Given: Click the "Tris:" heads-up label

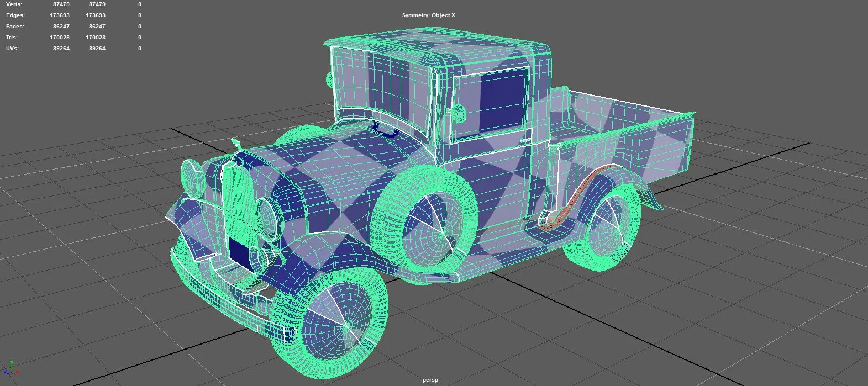Looking at the screenshot, I should [12, 37].
